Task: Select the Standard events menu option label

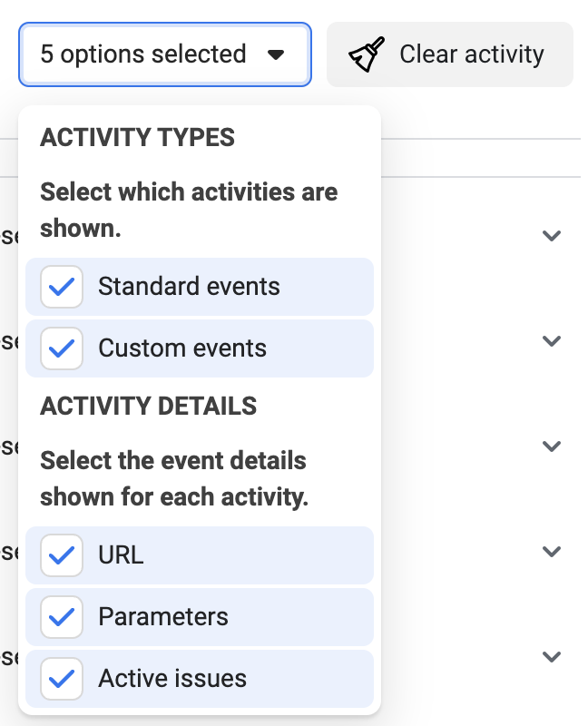Action: (x=189, y=286)
